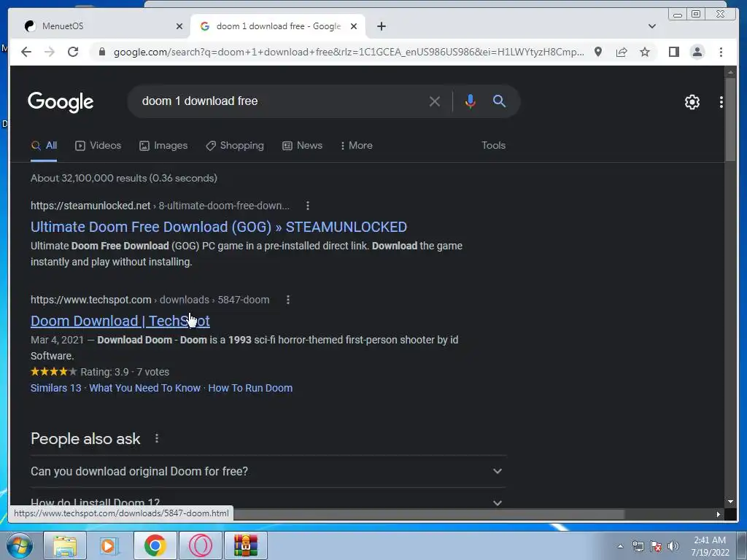Open the Windows Start button
Viewport: 747px width, 560px height.
coord(20,545)
